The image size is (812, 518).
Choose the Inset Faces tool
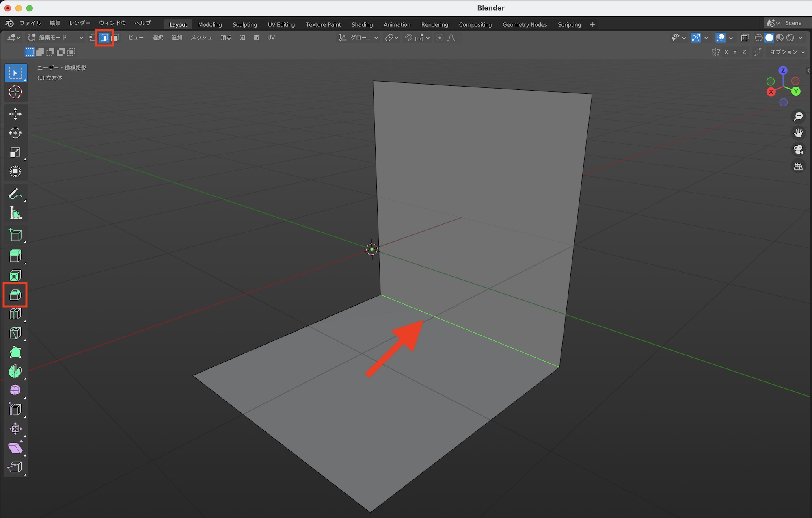tap(15, 276)
